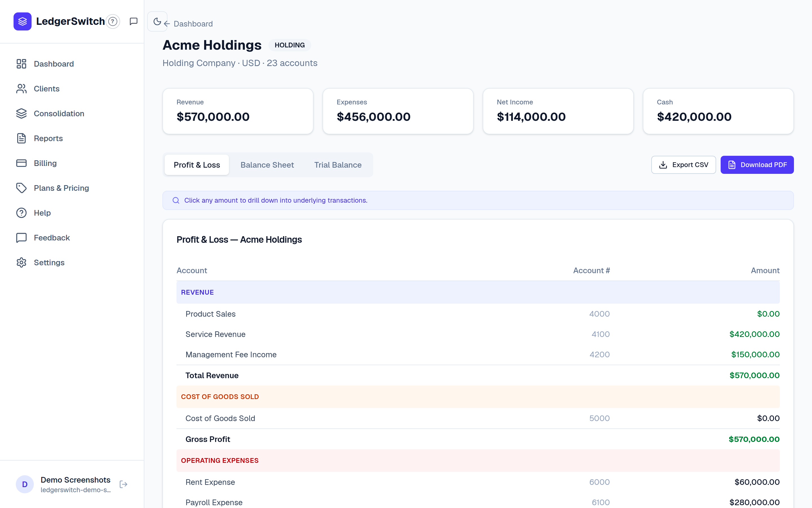Viewport: 812px width, 508px height.
Task: Click the Reports document icon in sidebar
Action: (21, 138)
